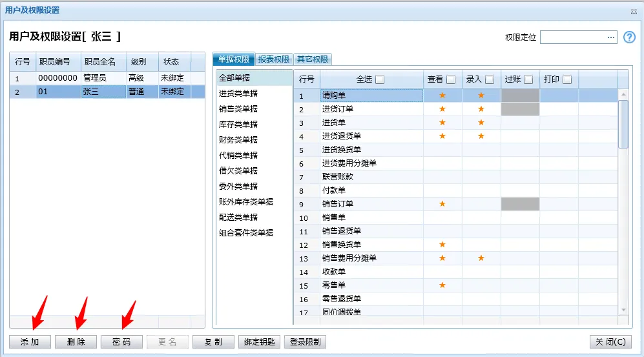Select the 张三 employee row
Screen dimensions: 644x357
[x=107, y=92]
